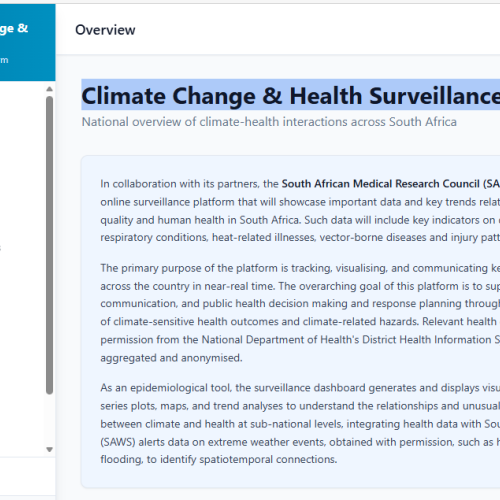Image resolution: width=500 pixels, height=500 pixels.
Task: Click the sidebar's grey scrollbar thumb
Action: coord(49,245)
